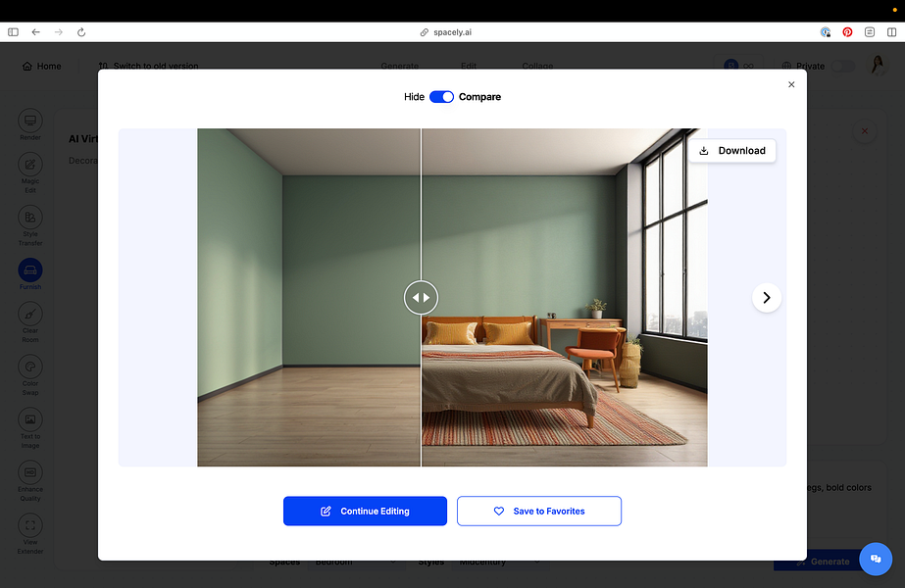Open the chat support bubble
This screenshot has width=905, height=588.
coord(876,559)
